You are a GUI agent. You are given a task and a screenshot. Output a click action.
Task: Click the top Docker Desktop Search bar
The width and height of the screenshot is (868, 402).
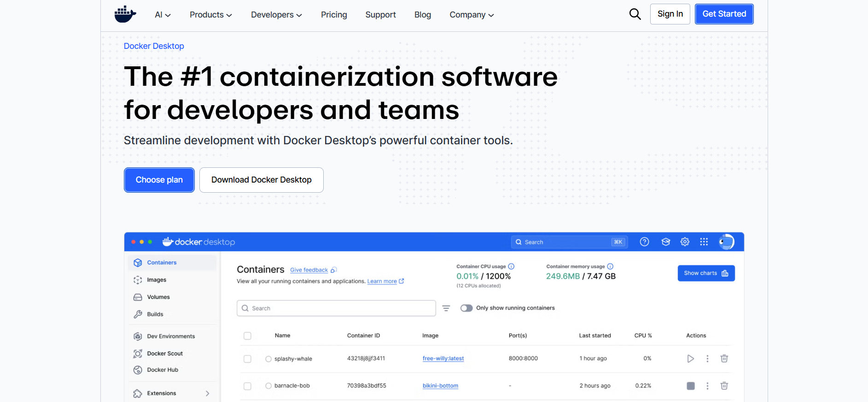(x=570, y=242)
